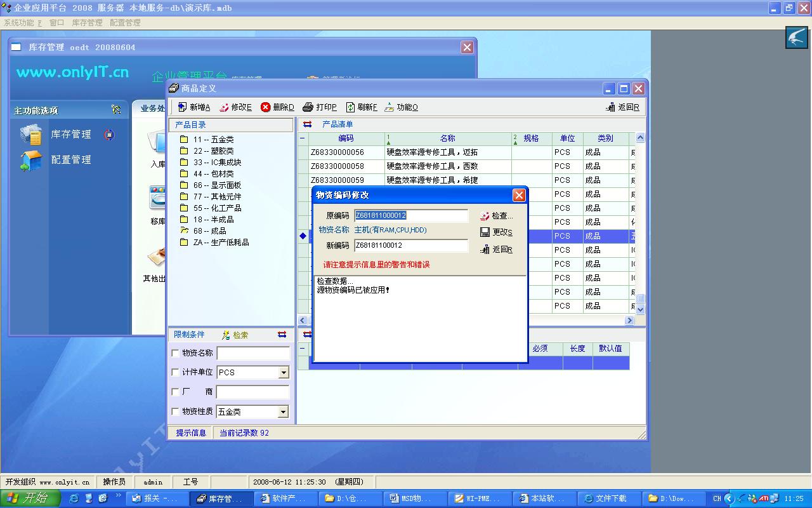This screenshot has width=812, height=508.
Task: Click the 删除 (Delete) toolbar icon
Action: (x=266, y=107)
